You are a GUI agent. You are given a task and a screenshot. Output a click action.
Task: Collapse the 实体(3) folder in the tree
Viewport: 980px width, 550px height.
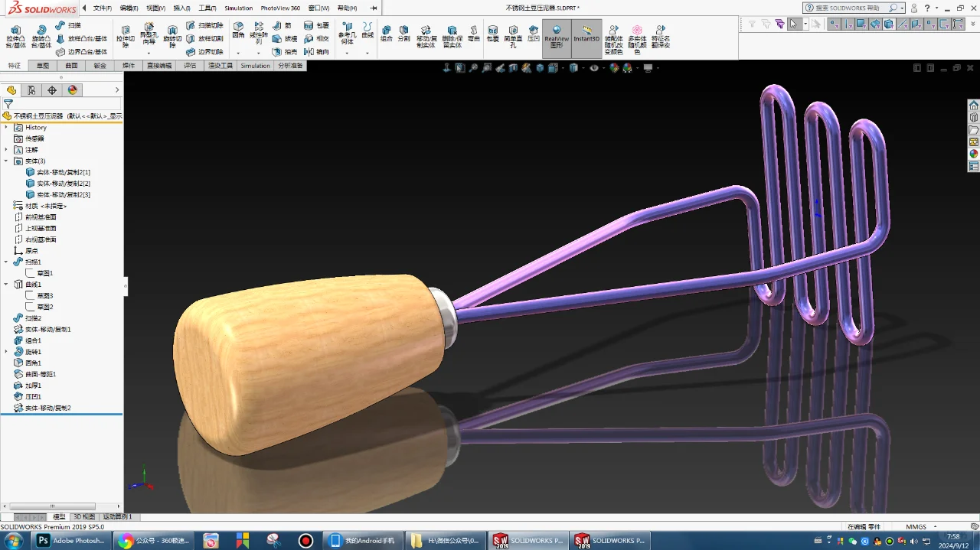pos(6,161)
